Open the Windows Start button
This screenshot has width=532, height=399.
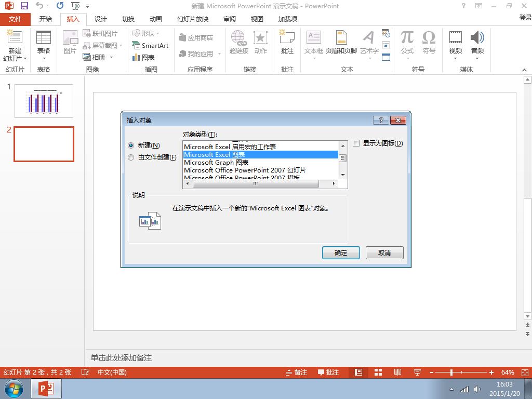[x=14, y=389]
